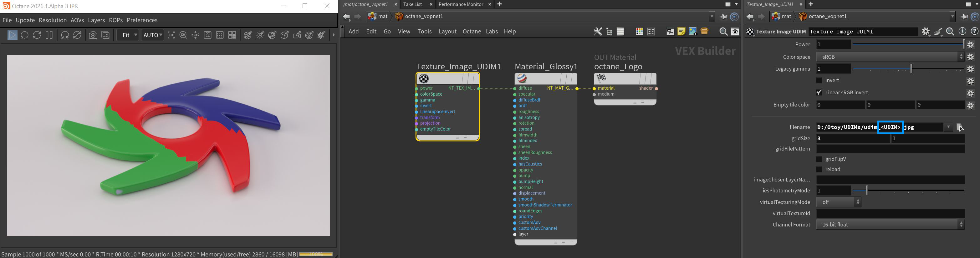Click the camera snapshot icon in IPR toolbar
Screen dimensions: 980x258
click(x=93, y=35)
